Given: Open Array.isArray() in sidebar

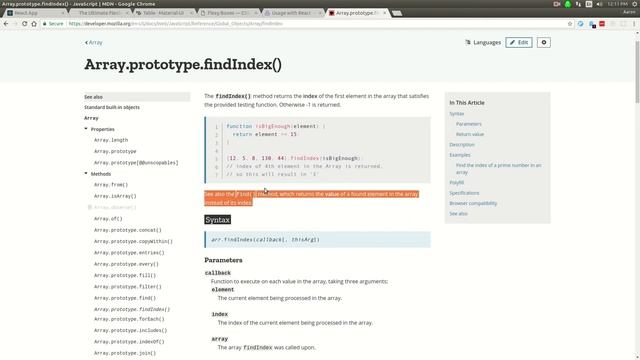Looking at the screenshot, I should [x=115, y=196].
